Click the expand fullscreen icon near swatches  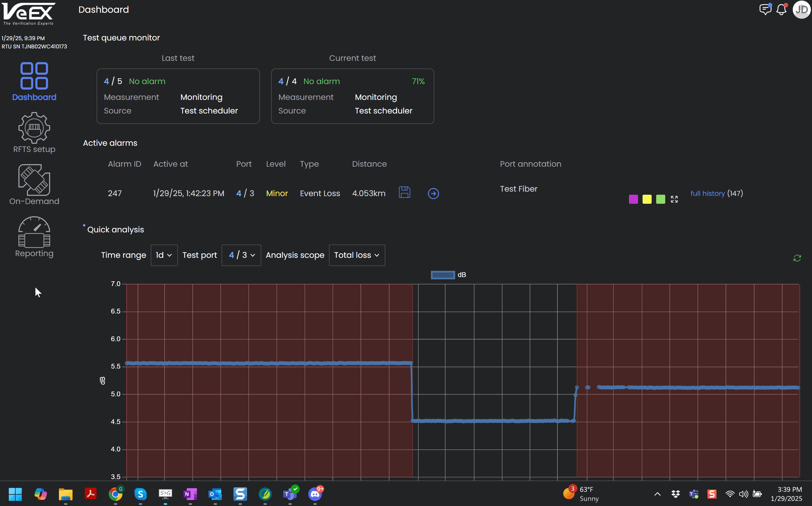[x=674, y=200]
